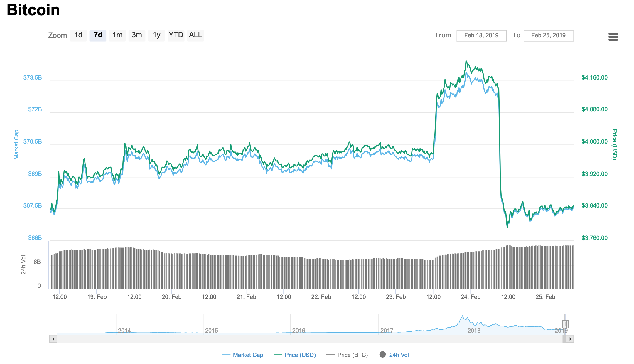The height and width of the screenshot is (364, 634).
Task: Click 2014 in the navigator timeline
Action: click(x=124, y=331)
